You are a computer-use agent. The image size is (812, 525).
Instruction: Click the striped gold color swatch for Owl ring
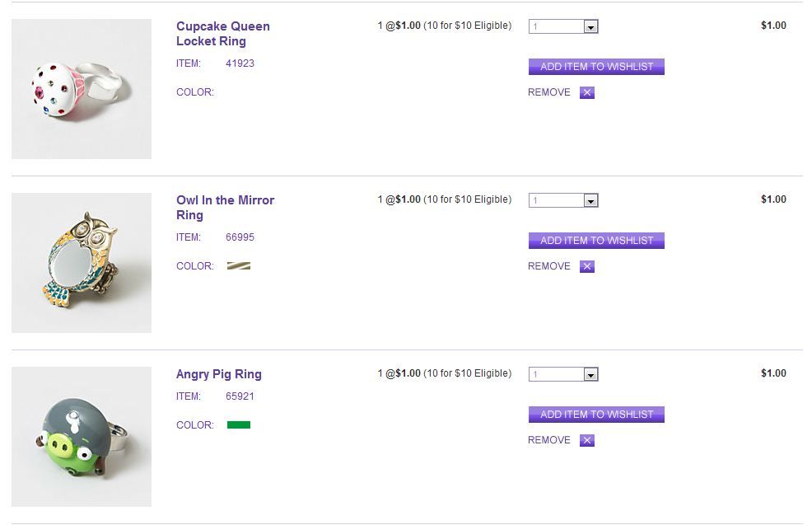tap(239, 266)
